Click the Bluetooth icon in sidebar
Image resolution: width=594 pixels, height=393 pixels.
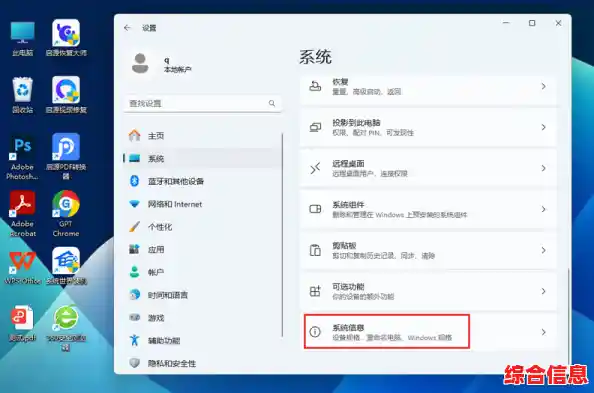134,181
